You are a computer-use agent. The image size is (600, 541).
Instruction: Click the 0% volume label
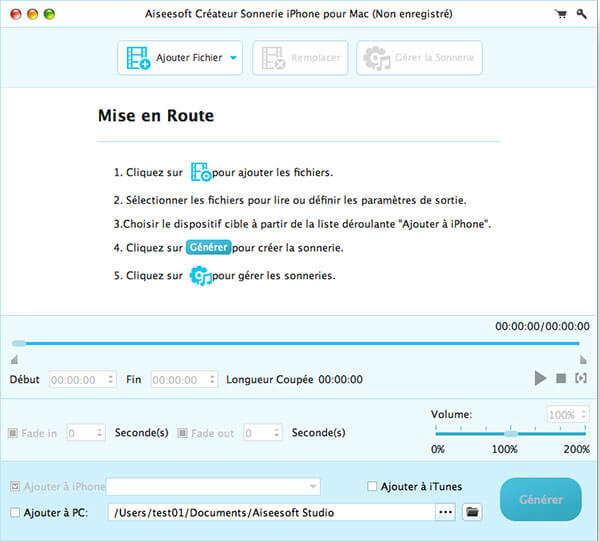click(438, 449)
